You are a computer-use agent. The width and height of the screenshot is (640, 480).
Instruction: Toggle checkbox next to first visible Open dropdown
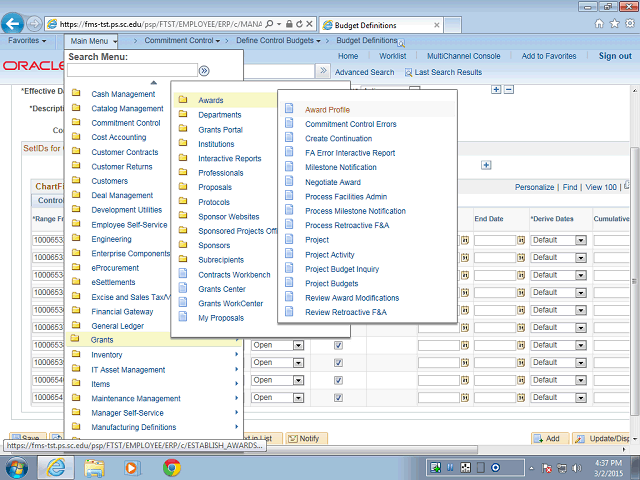pos(338,345)
